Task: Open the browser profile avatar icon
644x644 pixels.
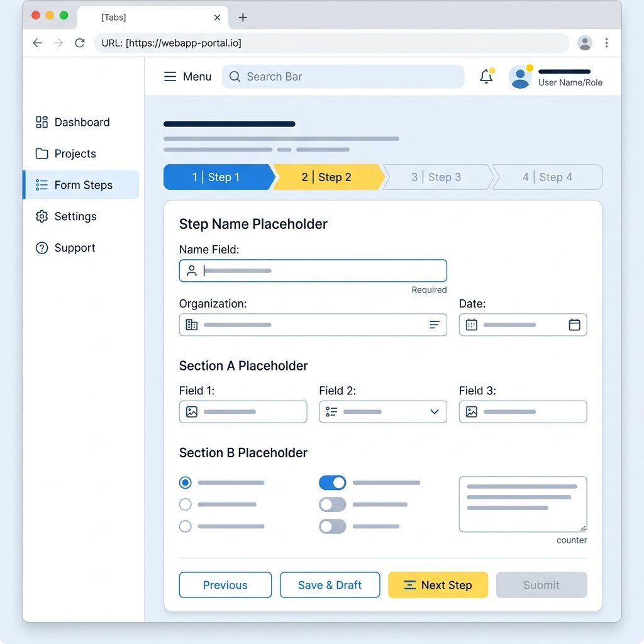Action: click(584, 43)
